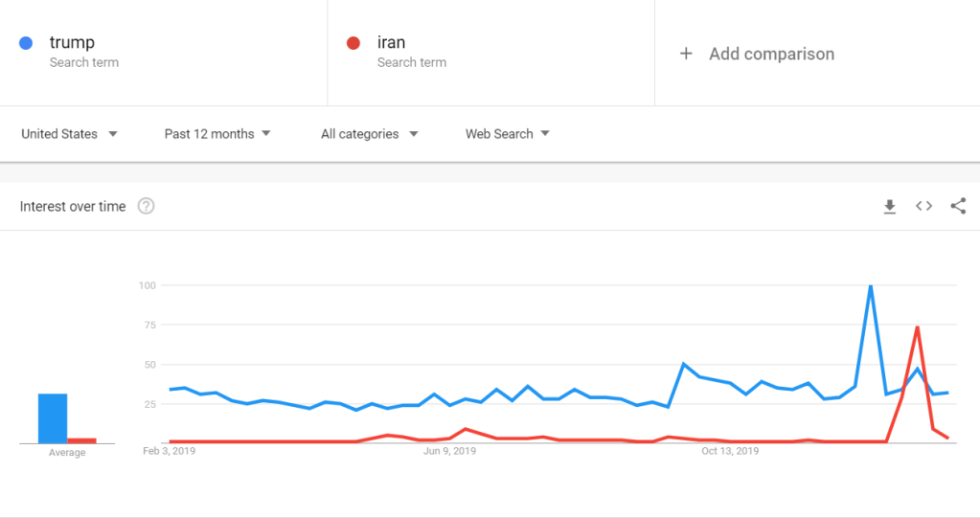Click the share chart icon

pyautogui.click(x=958, y=206)
